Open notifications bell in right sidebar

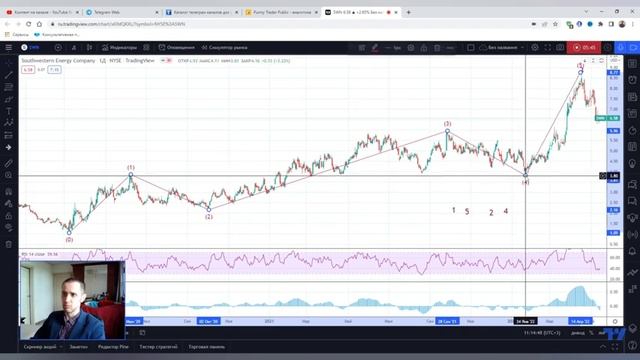(x=632, y=251)
